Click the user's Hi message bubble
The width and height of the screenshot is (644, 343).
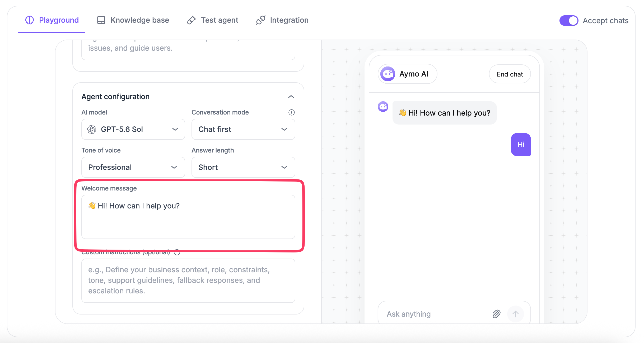pyautogui.click(x=521, y=145)
